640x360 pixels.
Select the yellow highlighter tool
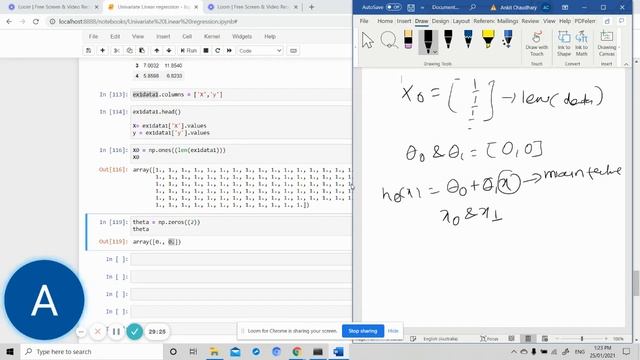coord(488,40)
